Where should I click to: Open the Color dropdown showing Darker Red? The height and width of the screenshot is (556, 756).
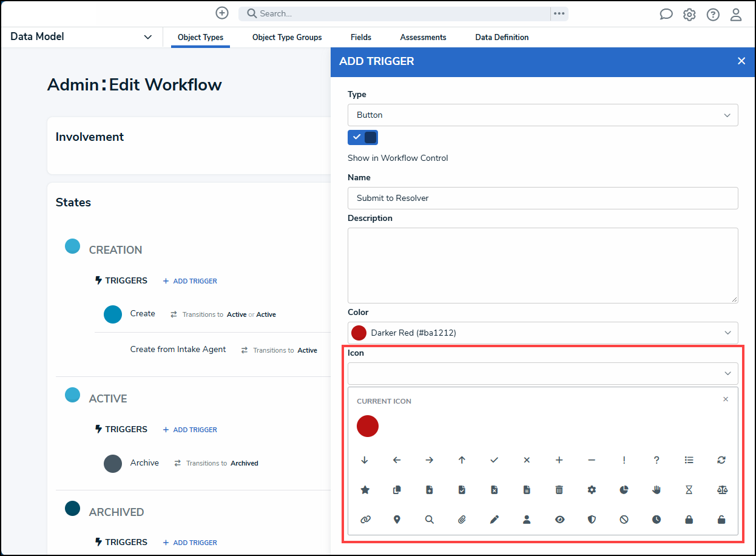543,333
